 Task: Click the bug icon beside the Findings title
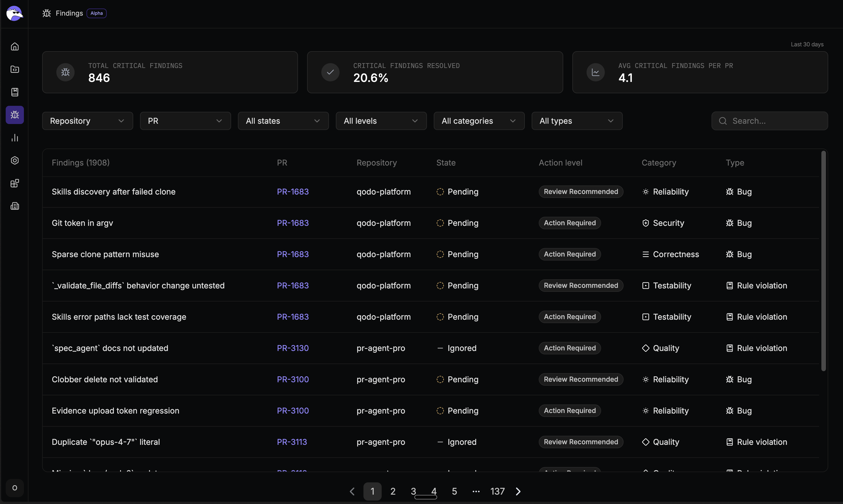[47, 13]
